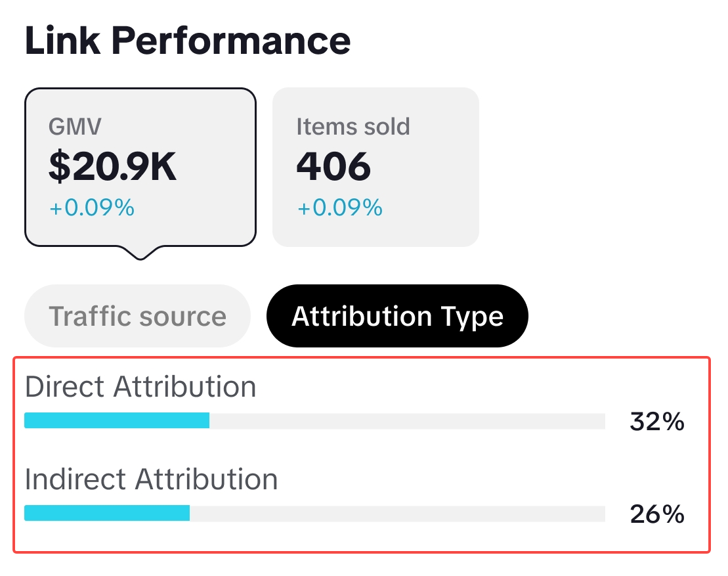728x576 pixels.
Task: Click the Direct Attribution label
Action: tap(140, 387)
